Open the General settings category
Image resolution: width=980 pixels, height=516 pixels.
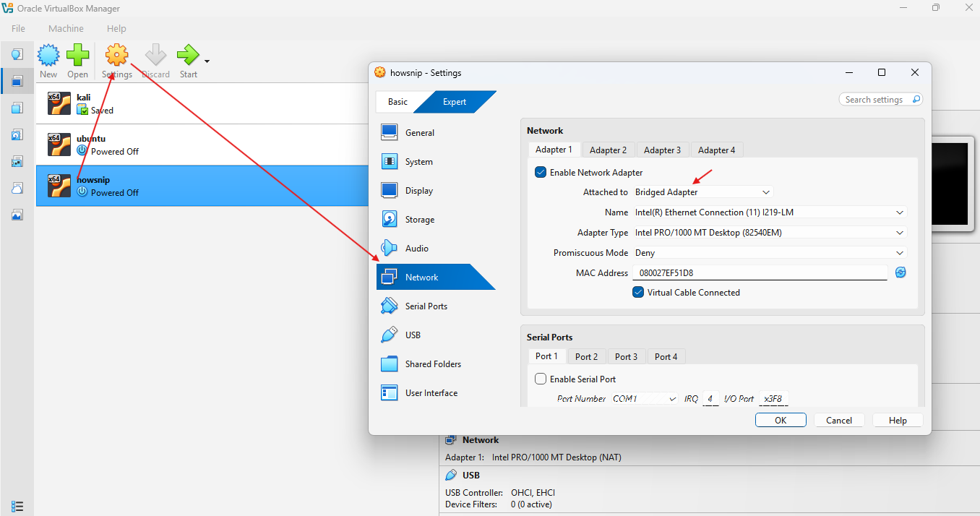click(x=436, y=133)
